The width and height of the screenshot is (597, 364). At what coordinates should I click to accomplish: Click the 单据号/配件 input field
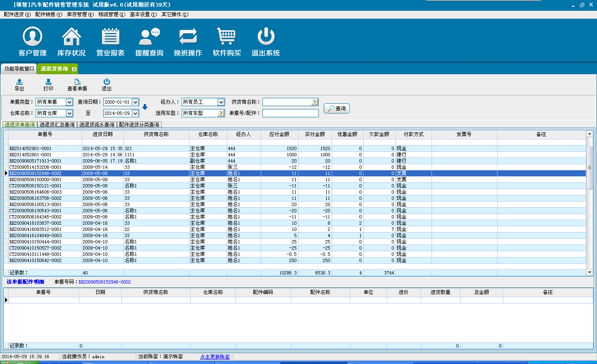(290, 113)
